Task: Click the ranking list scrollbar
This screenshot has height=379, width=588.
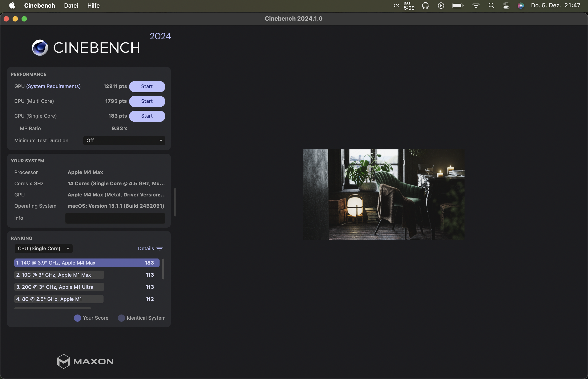Action: 163,269
